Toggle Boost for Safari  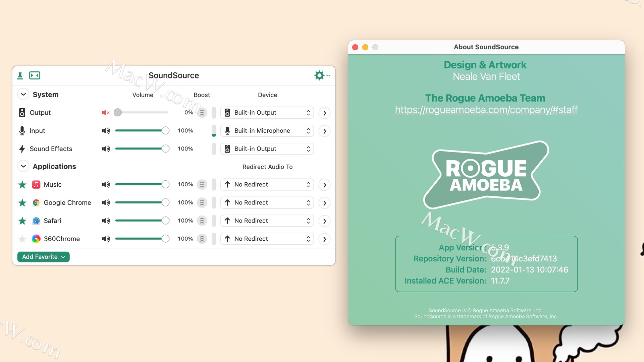[x=202, y=221]
